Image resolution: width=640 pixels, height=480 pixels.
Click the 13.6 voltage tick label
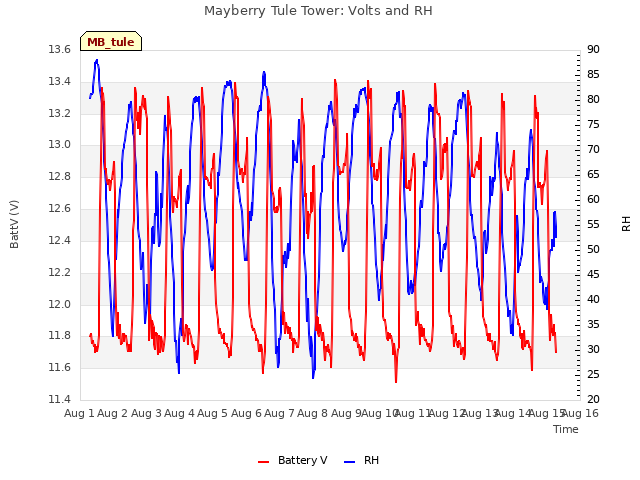tap(59, 50)
